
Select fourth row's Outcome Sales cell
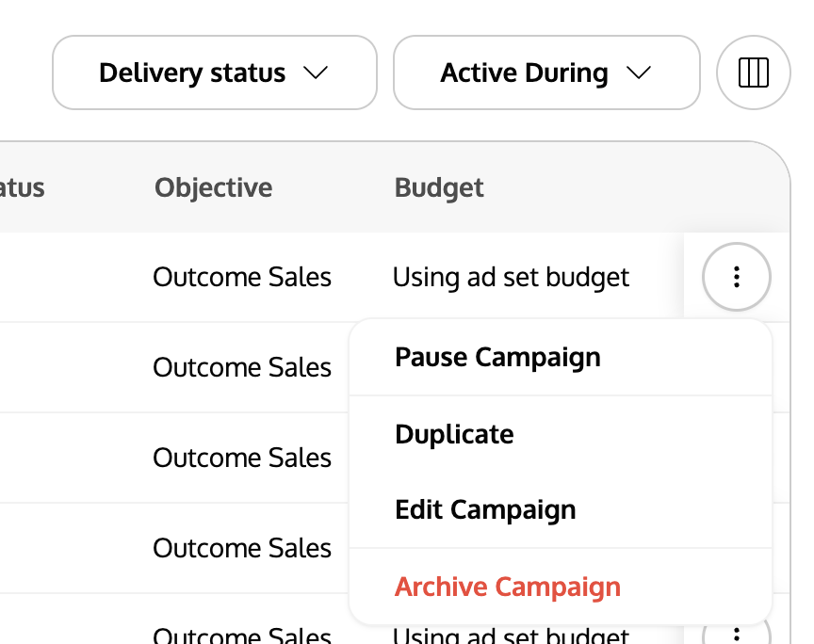pyautogui.click(x=242, y=548)
